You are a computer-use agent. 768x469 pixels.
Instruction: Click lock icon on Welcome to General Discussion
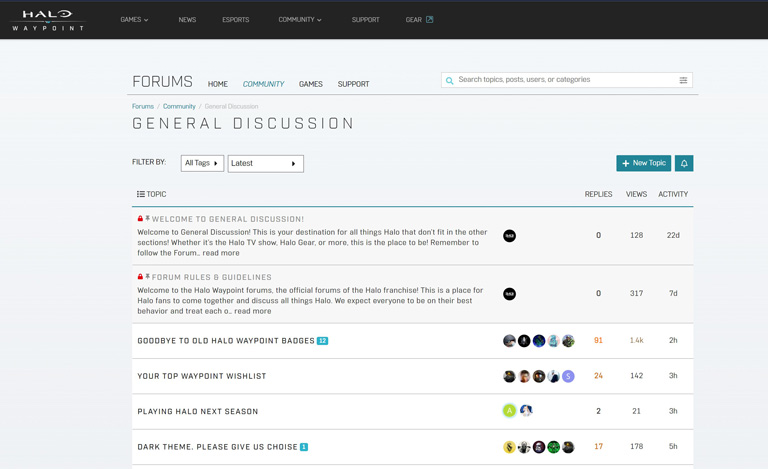click(x=140, y=218)
